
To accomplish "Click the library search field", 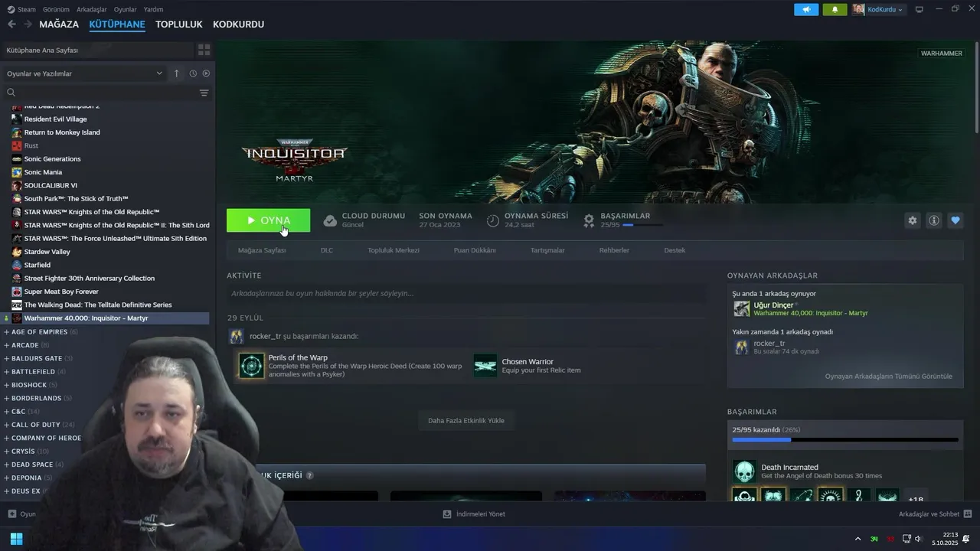I will pyautogui.click(x=100, y=93).
